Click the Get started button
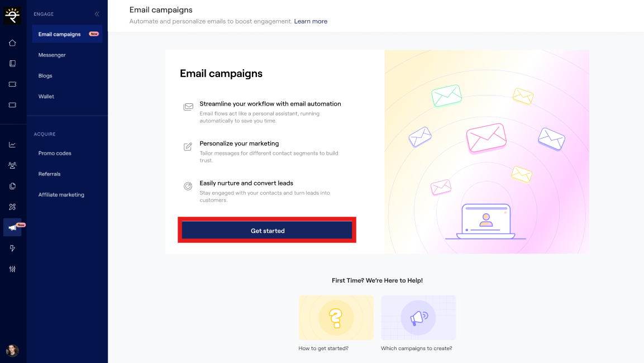Screen dimensions: 644x363 point(268,231)
